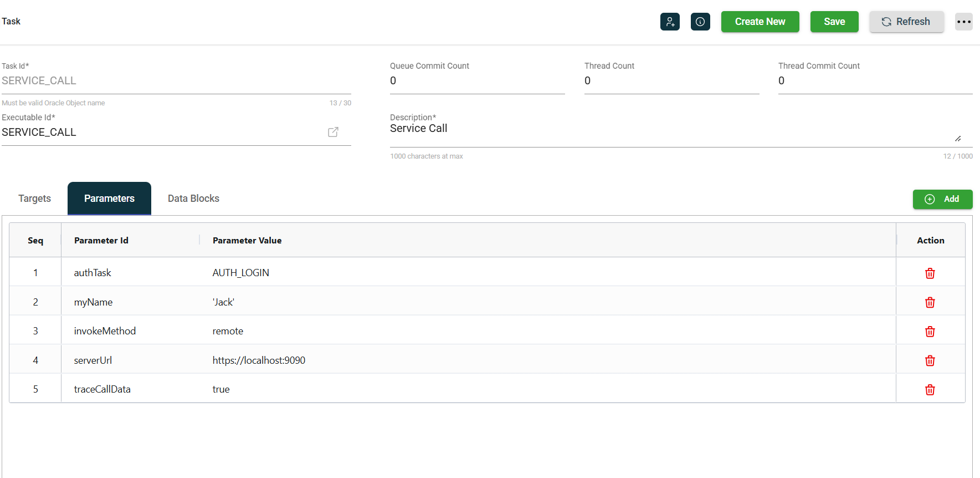Open the info icon button
Screen dimensions: 980x478
(700, 22)
